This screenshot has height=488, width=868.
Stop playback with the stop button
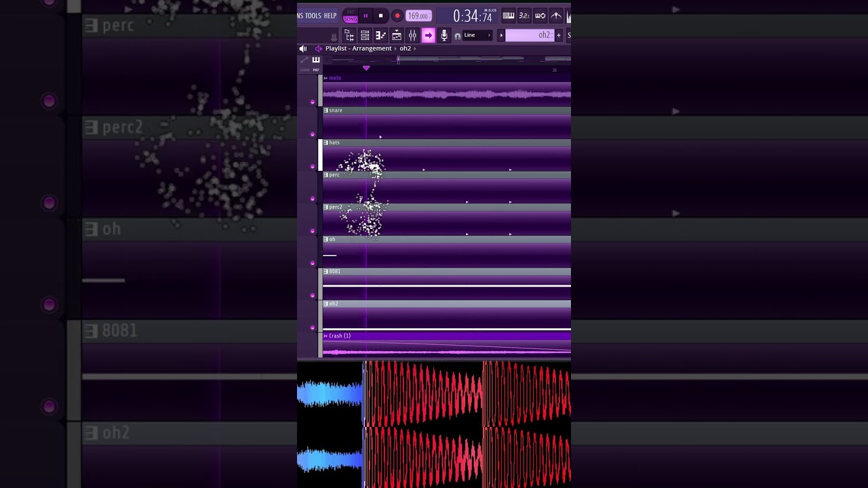point(380,16)
